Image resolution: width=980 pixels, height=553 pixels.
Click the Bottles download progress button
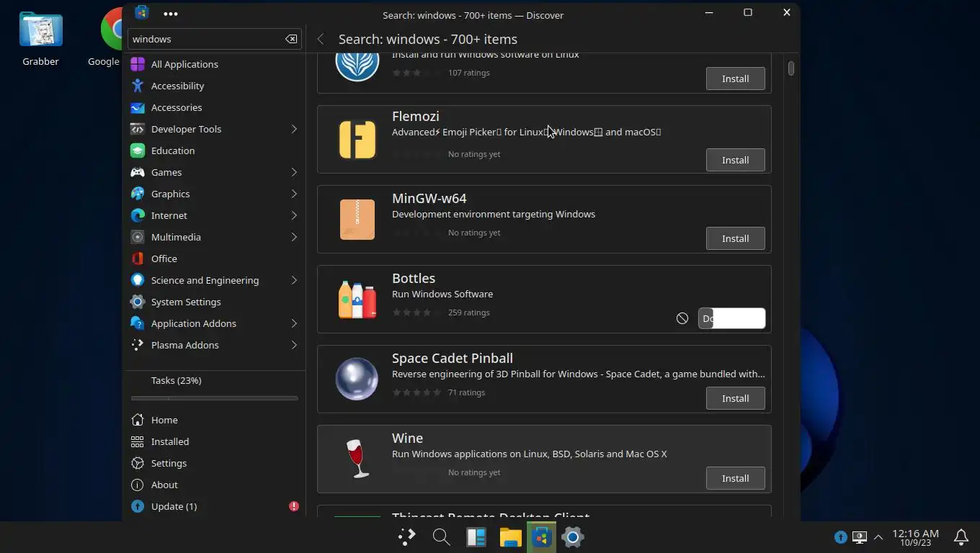click(731, 318)
